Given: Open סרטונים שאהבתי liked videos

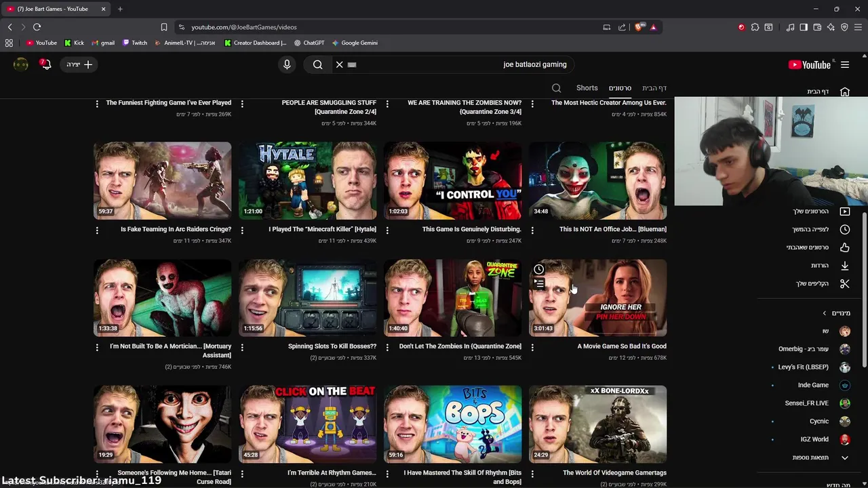Looking at the screenshot, I should [x=818, y=247].
